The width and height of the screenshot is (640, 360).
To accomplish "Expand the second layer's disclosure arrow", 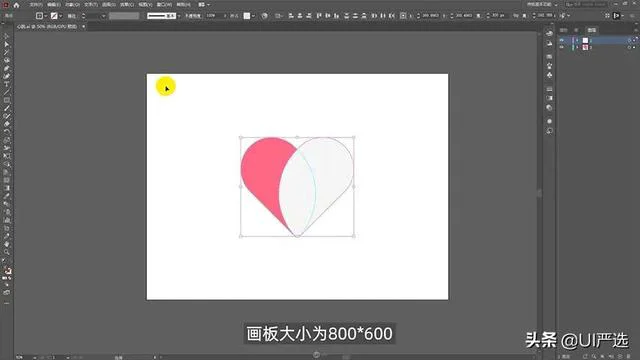I will 577,47.
